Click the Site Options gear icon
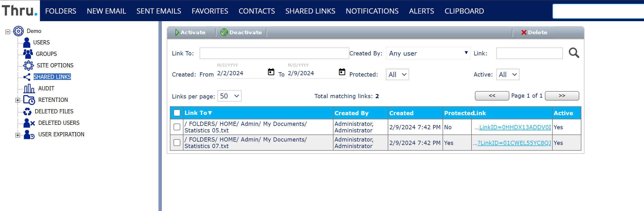Viewport: 644px width, 211px height. click(x=28, y=65)
